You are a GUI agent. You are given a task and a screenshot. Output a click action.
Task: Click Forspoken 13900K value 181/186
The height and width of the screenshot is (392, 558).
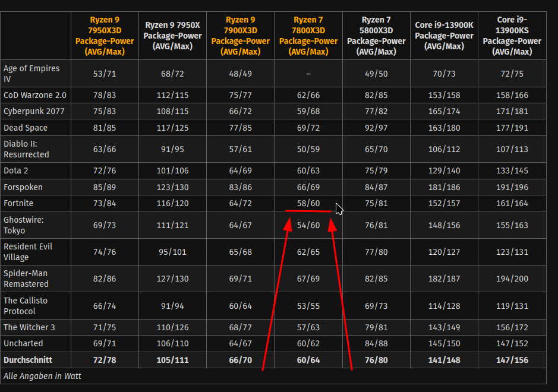click(444, 187)
